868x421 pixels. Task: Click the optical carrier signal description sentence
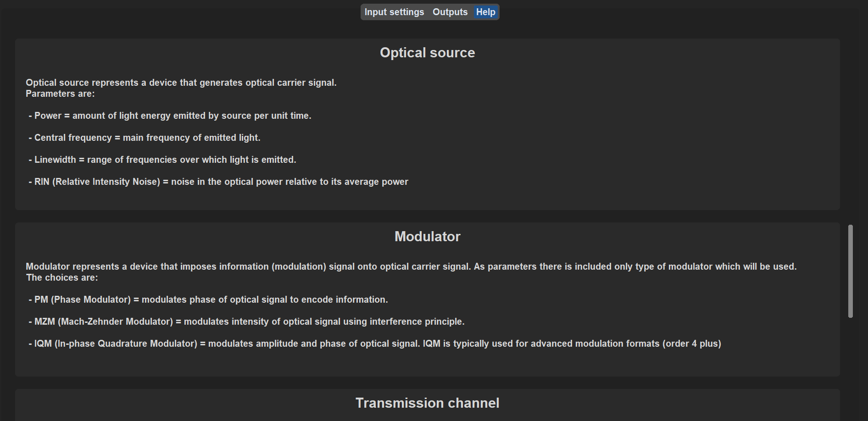tap(181, 83)
